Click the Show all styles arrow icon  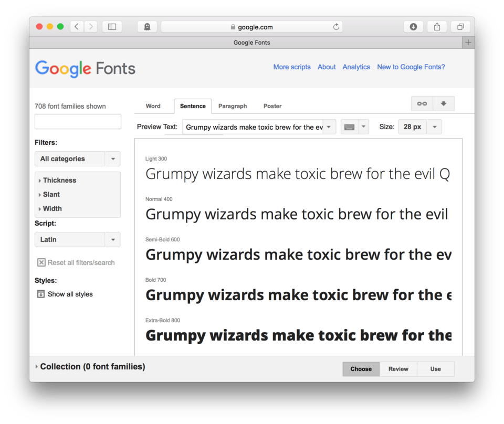(41, 294)
